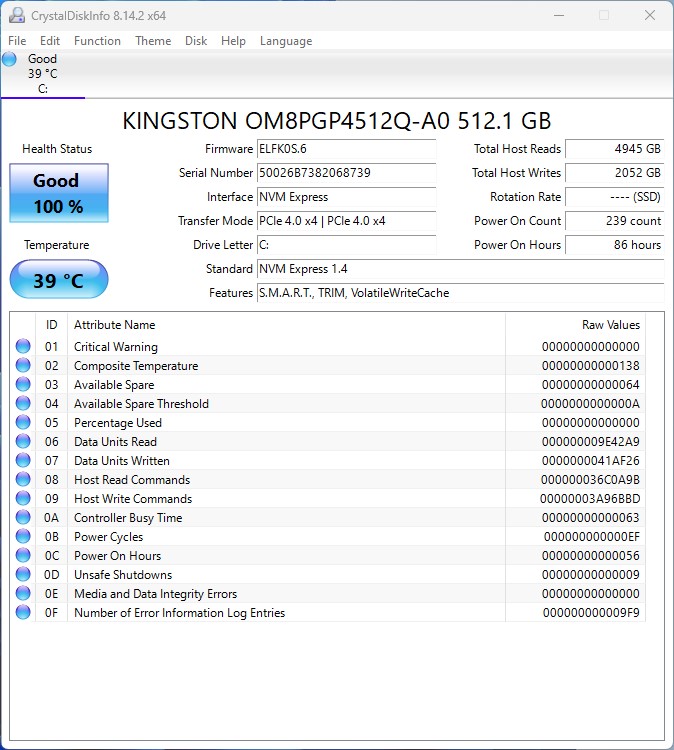Click status orb for Power Cycles row
Screen dimensions: 674x750
click(23, 536)
